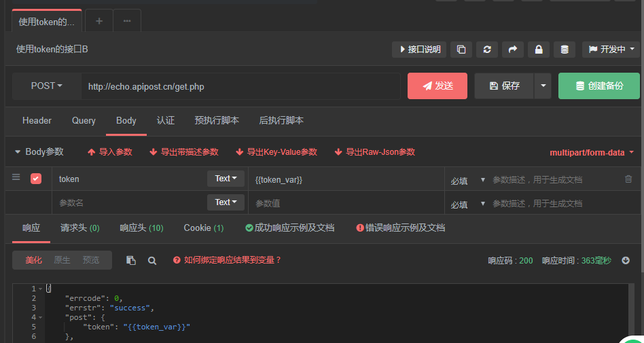Click the red 发送 button
The image size is (644, 343).
(437, 86)
